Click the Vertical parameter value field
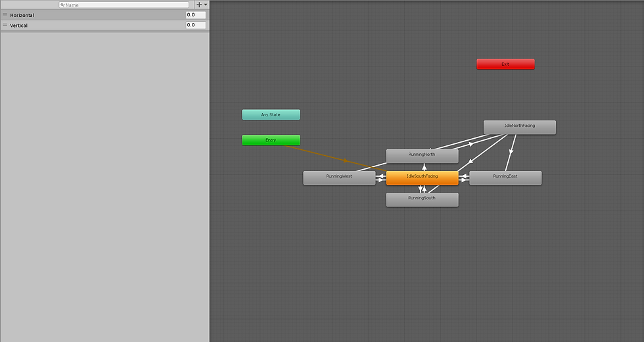 (x=196, y=25)
